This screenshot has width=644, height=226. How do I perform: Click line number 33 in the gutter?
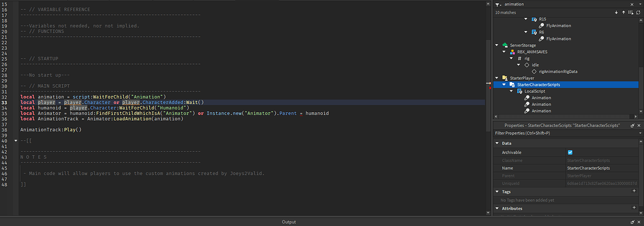4,102
